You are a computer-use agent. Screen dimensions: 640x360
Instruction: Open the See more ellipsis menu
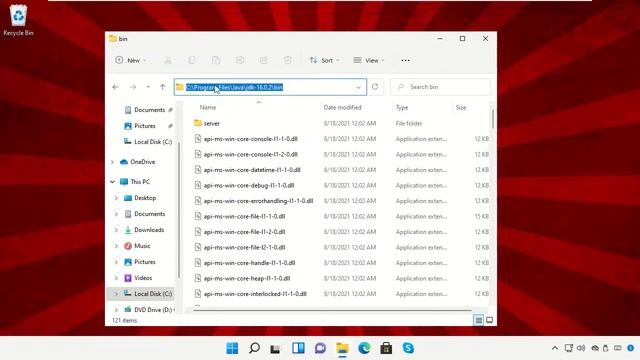pyautogui.click(x=405, y=60)
